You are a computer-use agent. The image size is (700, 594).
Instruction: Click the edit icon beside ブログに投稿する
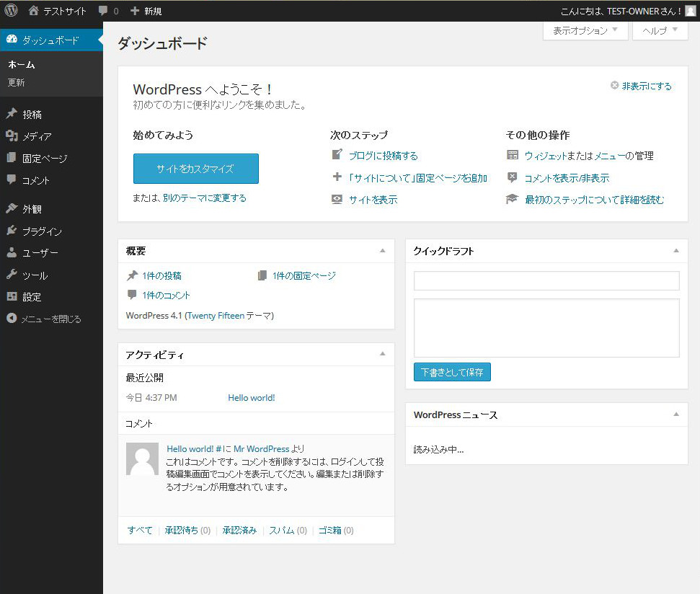[x=337, y=154]
